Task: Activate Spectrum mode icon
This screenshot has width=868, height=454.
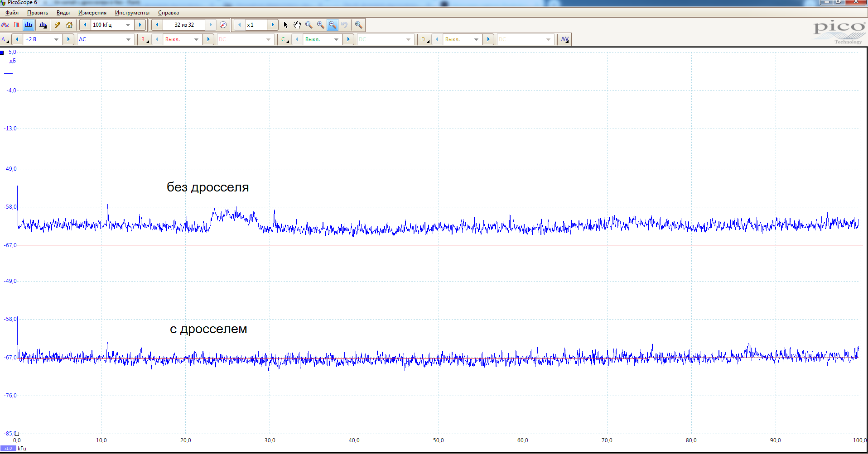Action: [x=28, y=25]
